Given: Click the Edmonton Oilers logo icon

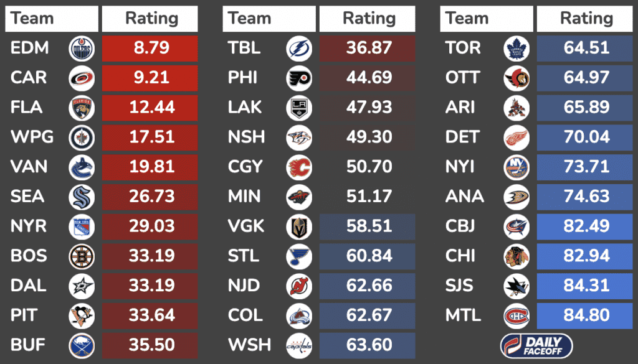Looking at the screenshot, I should [82, 49].
